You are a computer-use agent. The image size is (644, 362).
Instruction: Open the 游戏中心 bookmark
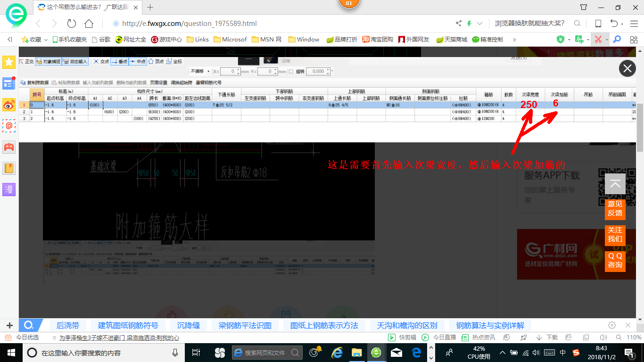(166, 40)
